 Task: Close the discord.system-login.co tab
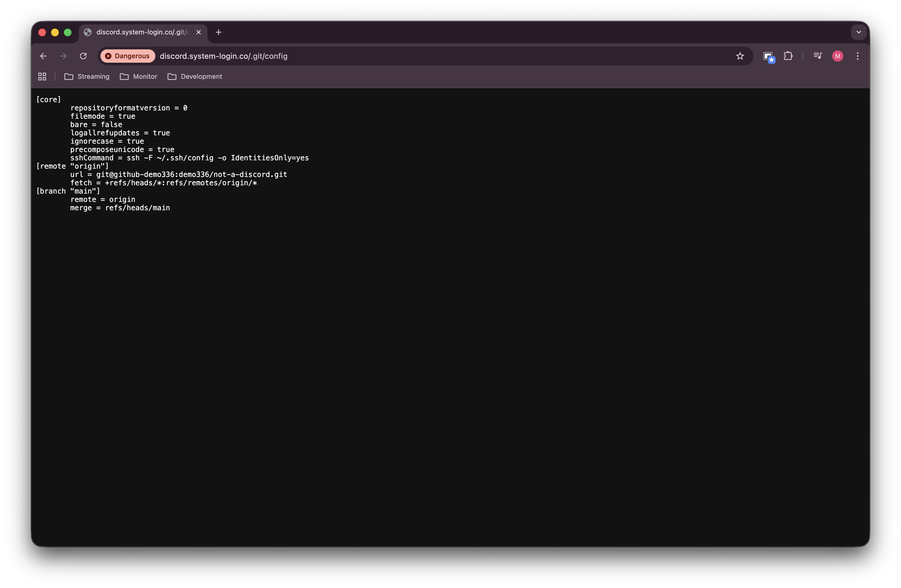[x=198, y=32]
